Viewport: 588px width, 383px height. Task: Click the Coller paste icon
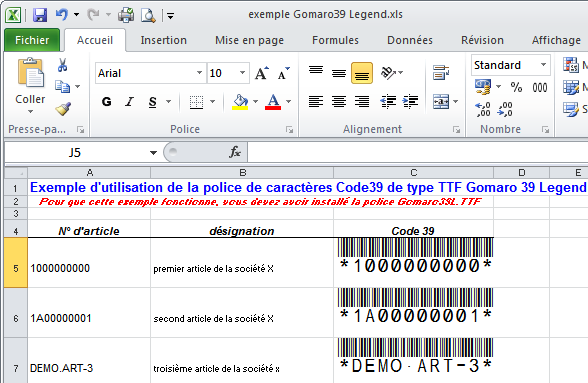[30, 72]
